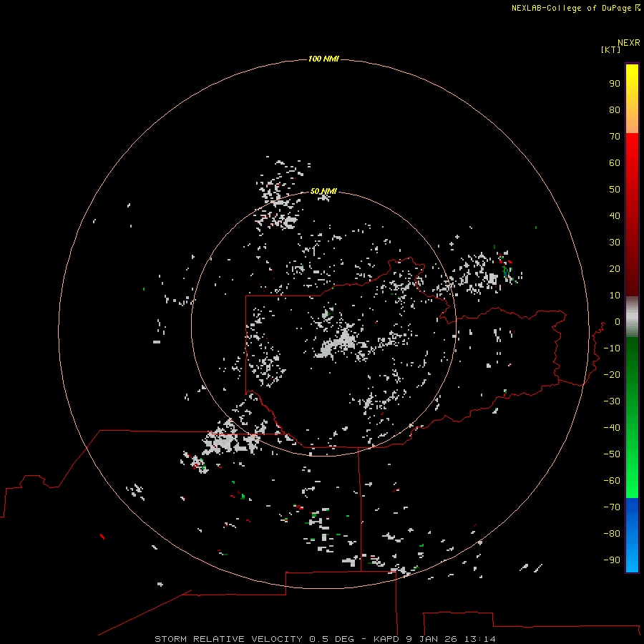Click the yellow-orange segment of the velocity color bar

tap(632, 99)
